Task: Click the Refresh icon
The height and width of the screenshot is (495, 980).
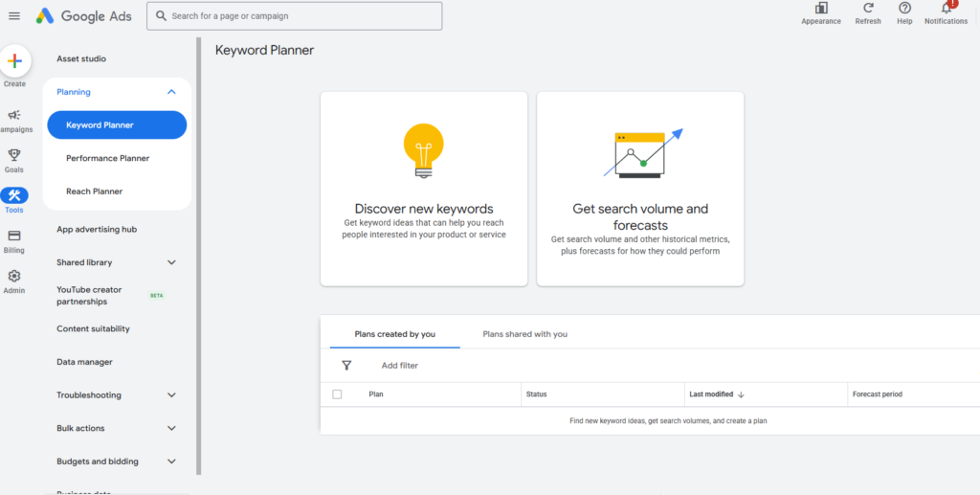Action: pos(868,9)
